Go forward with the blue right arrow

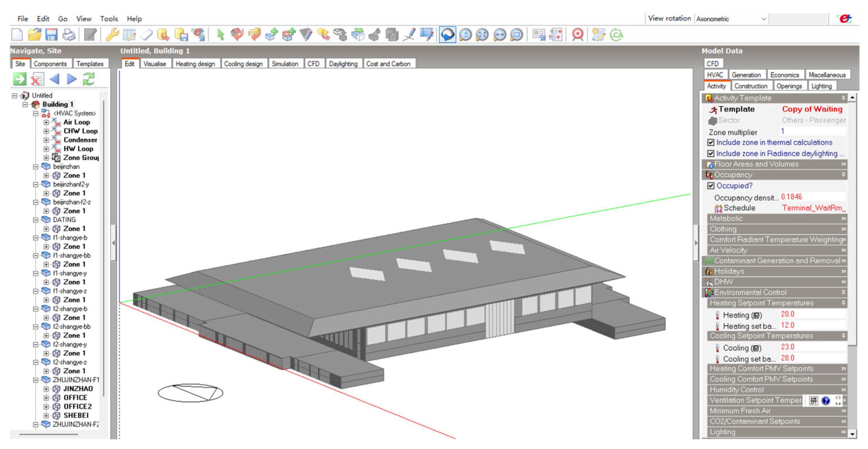click(x=71, y=79)
